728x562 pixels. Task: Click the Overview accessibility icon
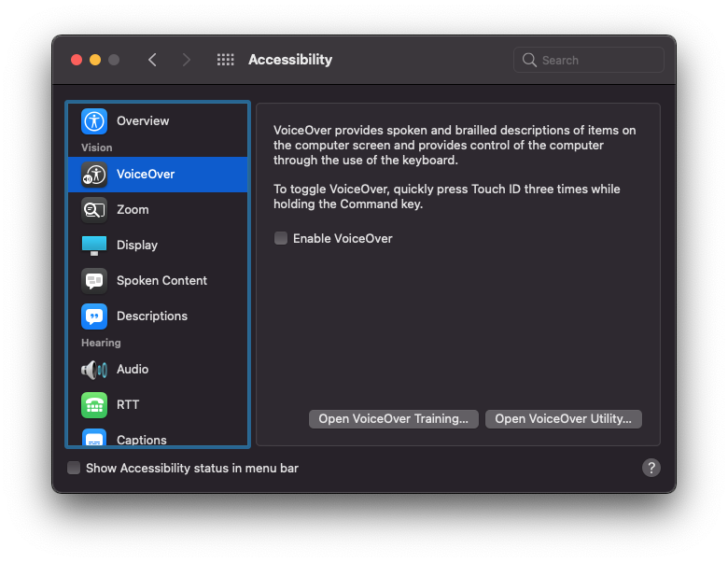94,121
